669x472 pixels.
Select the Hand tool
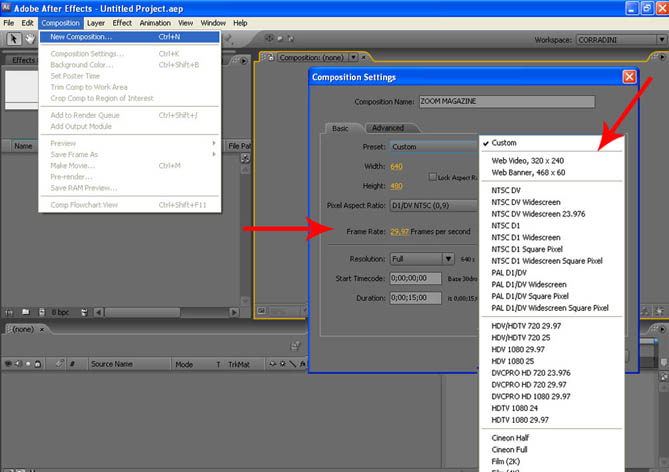coord(29,39)
